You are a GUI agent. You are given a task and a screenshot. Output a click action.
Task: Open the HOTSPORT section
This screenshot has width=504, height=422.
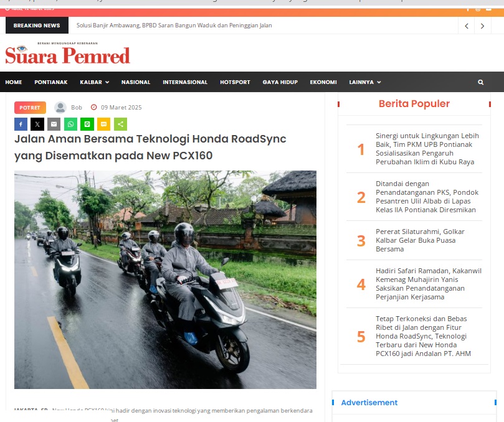tap(235, 82)
